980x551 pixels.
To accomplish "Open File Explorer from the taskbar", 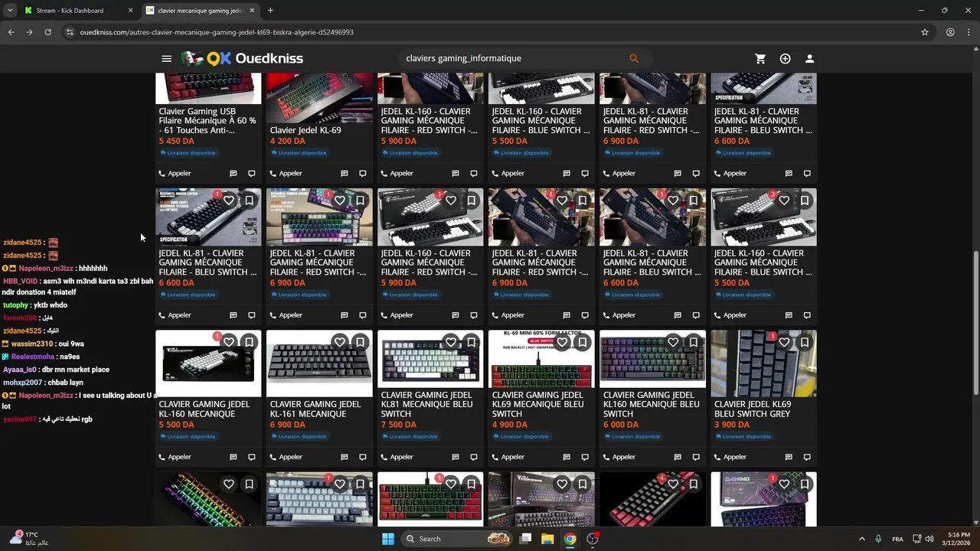I will [x=547, y=539].
